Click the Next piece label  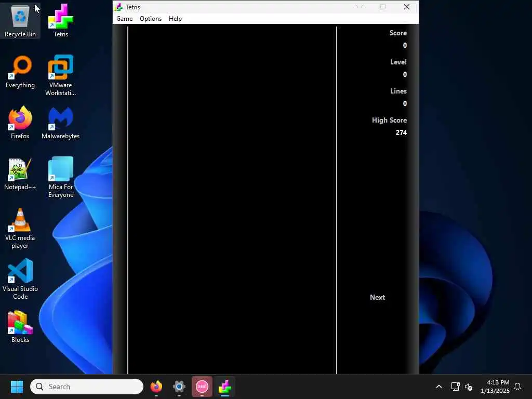tap(377, 297)
